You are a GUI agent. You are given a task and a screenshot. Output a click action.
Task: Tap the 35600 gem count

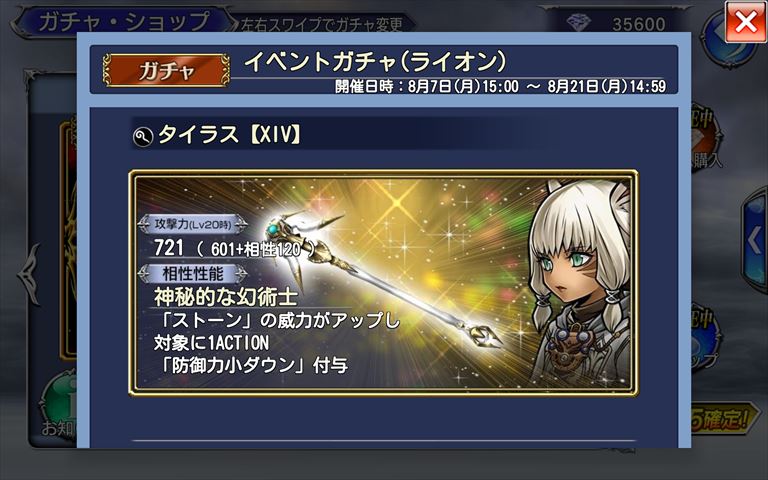[x=639, y=24]
